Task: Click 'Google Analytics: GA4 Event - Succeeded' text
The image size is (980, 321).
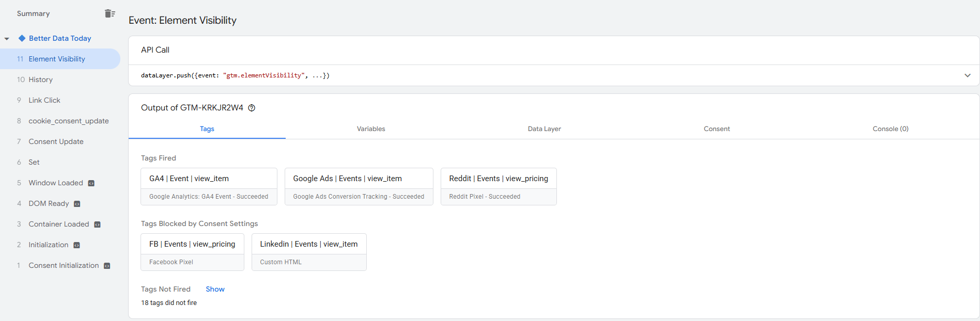Action: coord(209,197)
